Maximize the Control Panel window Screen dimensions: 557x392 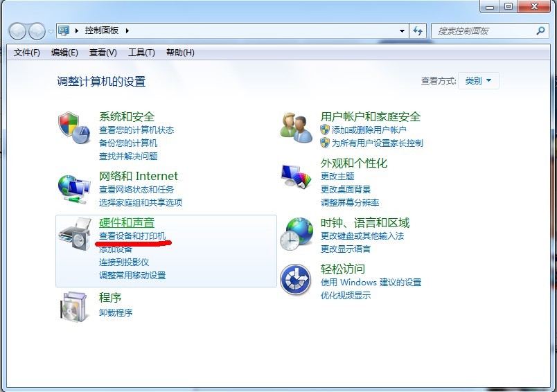(x=509, y=6)
